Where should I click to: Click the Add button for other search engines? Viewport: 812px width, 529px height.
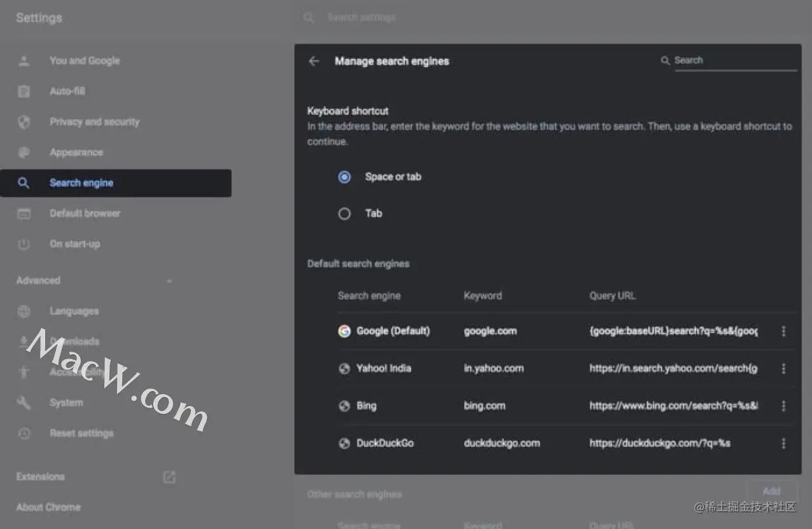pos(771,491)
